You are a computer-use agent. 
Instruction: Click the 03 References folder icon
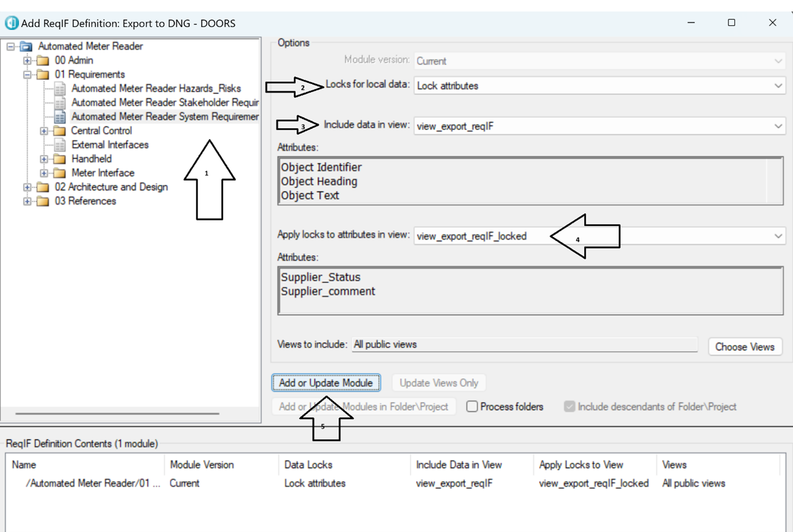[x=43, y=202]
